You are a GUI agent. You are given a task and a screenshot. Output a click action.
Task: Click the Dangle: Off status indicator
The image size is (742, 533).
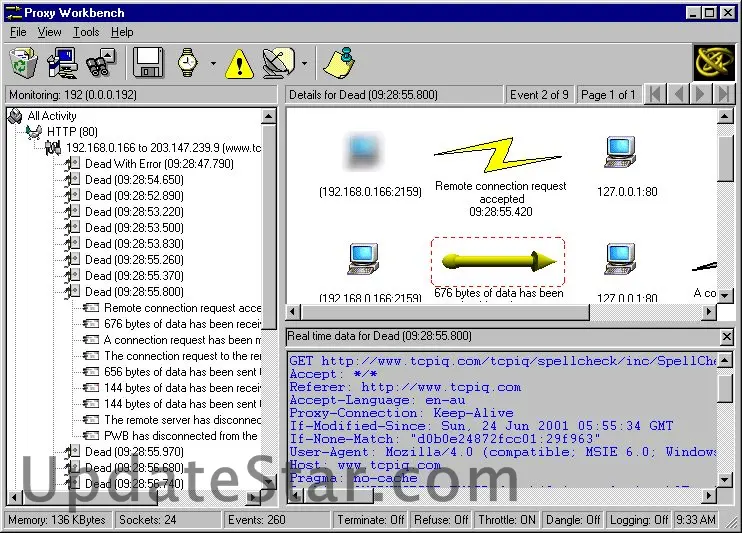[573, 520]
